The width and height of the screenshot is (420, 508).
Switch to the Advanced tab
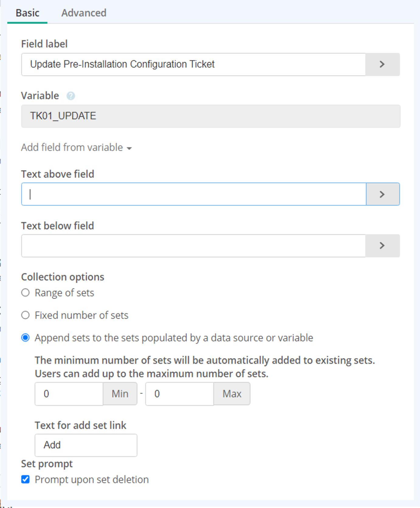84,13
